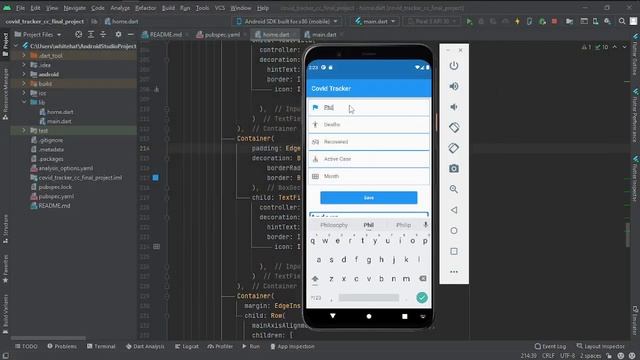Screen dimensions: 640x360
Task: Run the app with green play icon
Action: point(469,21)
